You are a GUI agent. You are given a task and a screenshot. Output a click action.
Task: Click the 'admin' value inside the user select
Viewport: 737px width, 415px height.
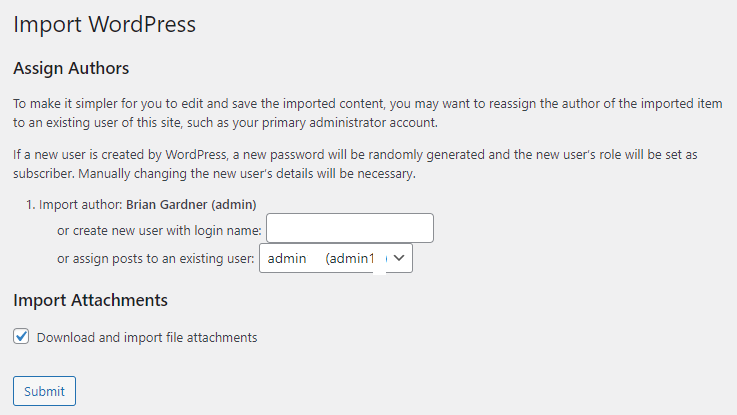pyautogui.click(x=287, y=258)
